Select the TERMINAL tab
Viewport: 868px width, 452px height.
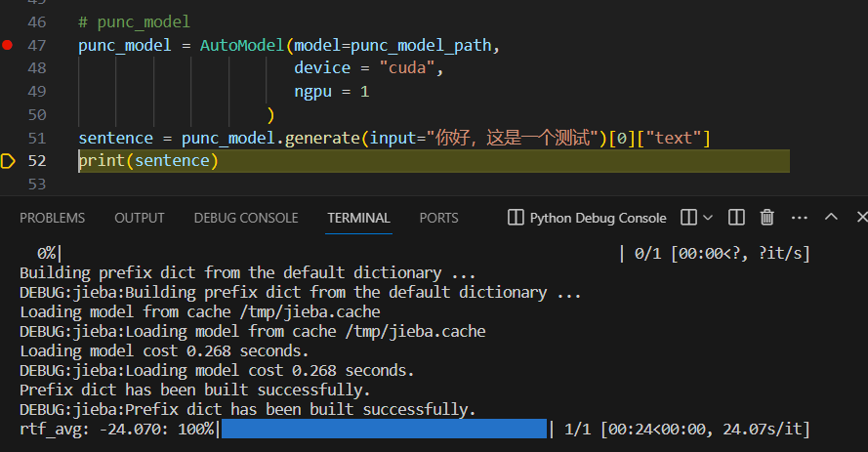pos(358,218)
